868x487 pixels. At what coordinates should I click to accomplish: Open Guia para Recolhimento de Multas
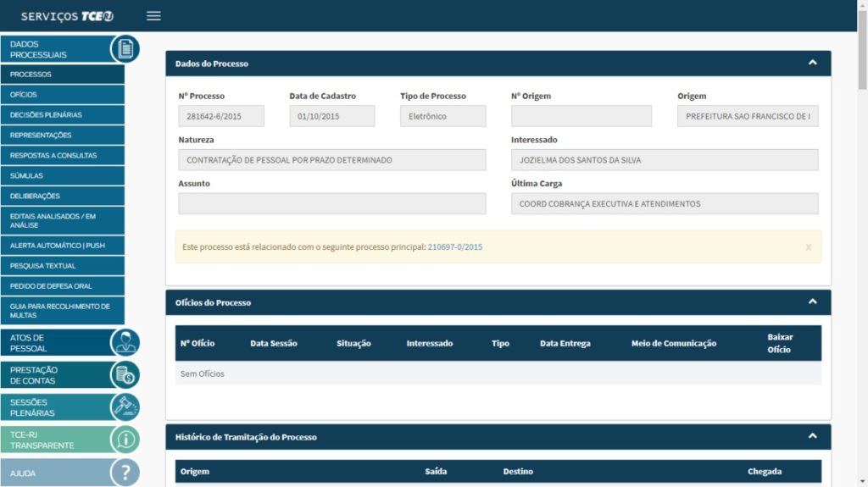pos(63,311)
